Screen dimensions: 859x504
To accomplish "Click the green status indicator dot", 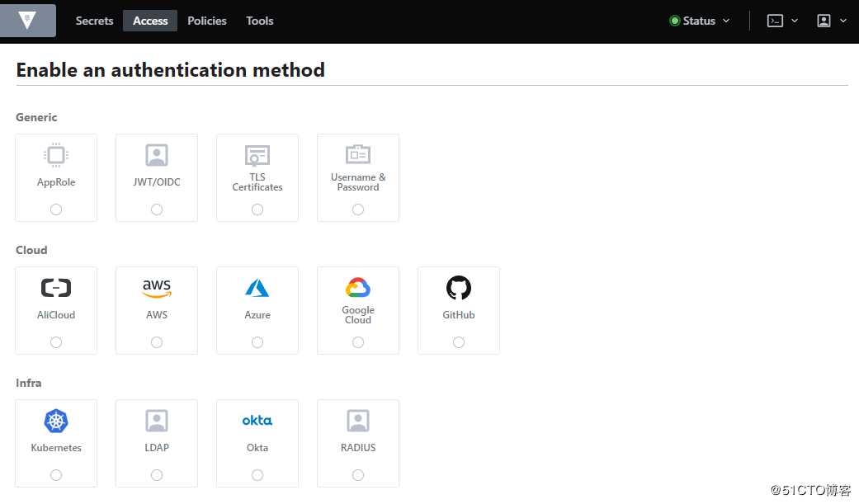I will click(675, 21).
